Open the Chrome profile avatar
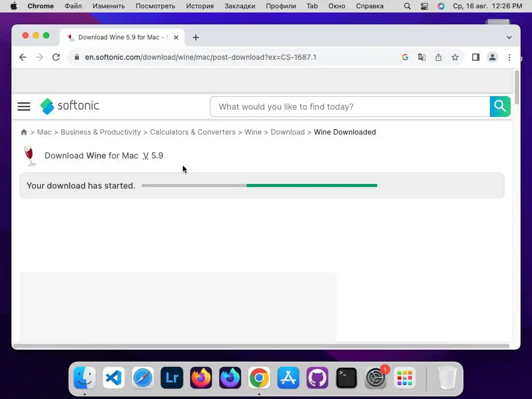This screenshot has width=532, height=399. (x=493, y=57)
